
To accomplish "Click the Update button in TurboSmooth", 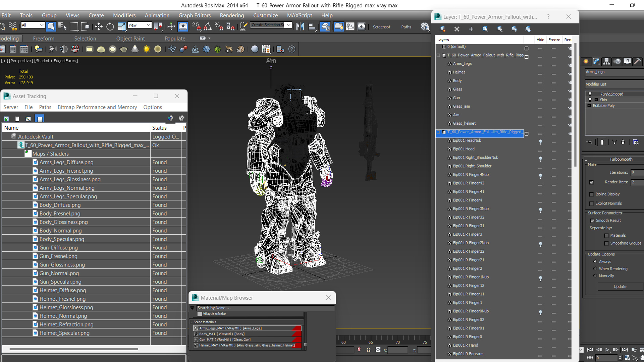I will click(x=620, y=287).
